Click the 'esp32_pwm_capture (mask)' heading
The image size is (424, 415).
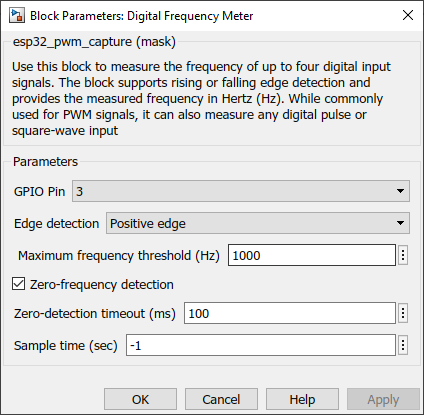tap(94, 42)
